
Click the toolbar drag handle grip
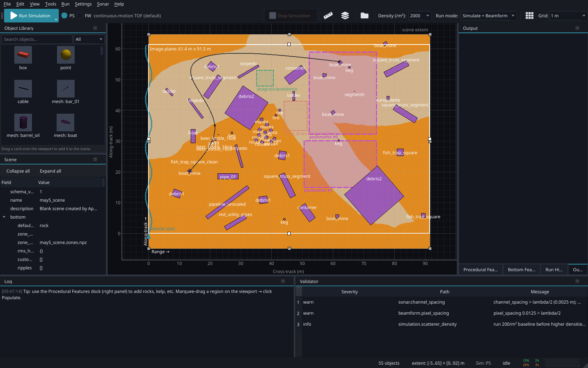pos(2,15)
